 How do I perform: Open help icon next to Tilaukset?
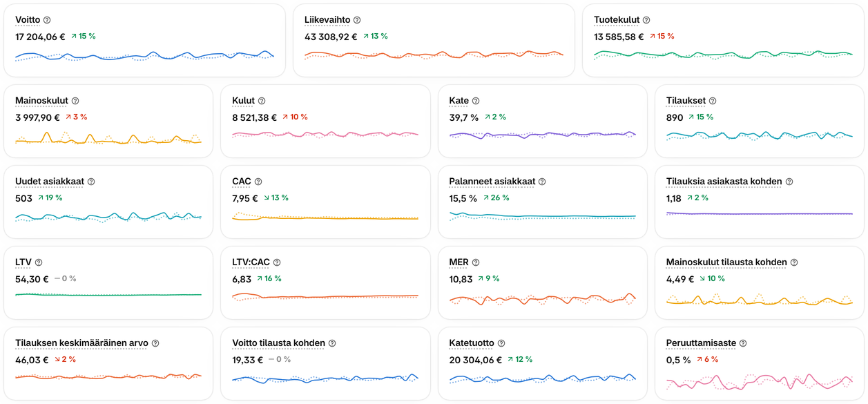713,101
